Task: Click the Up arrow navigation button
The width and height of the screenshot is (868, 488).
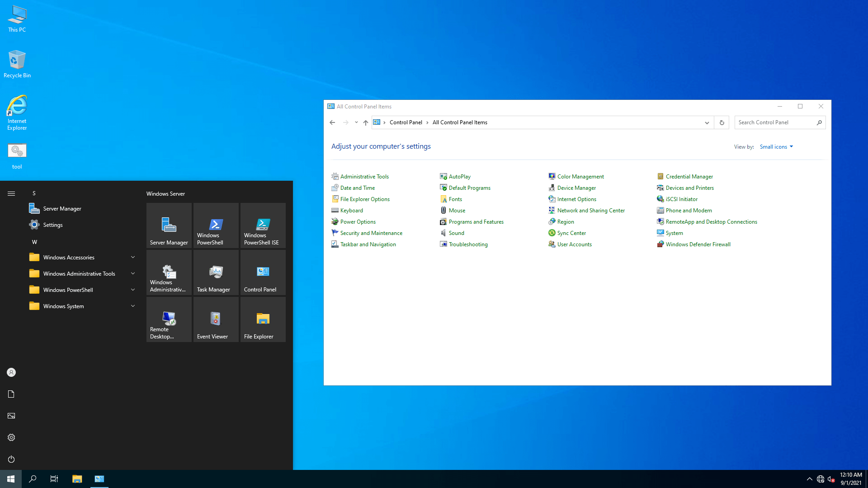Action: click(x=365, y=122)
